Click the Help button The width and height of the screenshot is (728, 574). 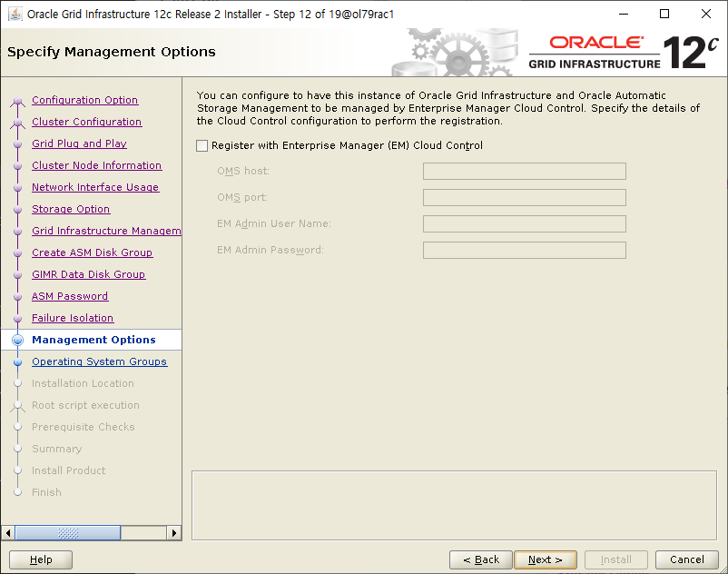(41, 559)
